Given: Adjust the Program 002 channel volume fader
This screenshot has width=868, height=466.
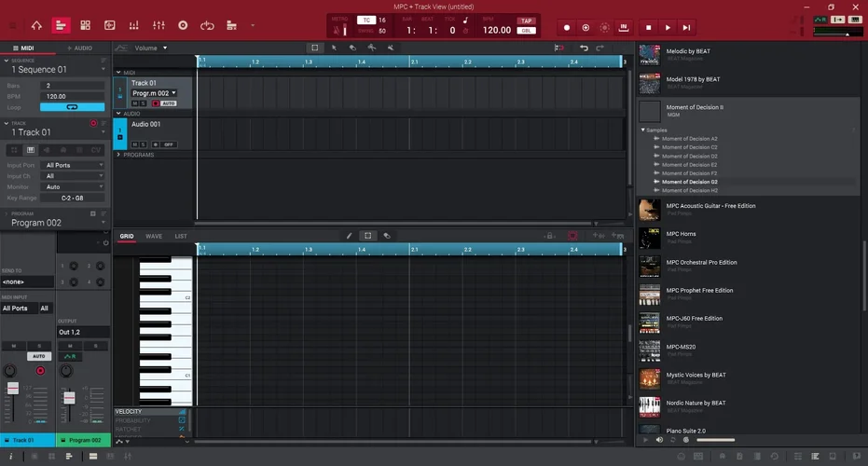Looking at the screenshot, I should pos(69,397).
